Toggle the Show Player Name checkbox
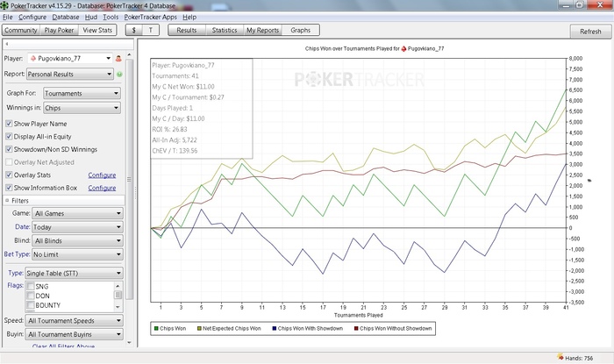Viewport: 614px width, 364px height. tap(9, 124)
